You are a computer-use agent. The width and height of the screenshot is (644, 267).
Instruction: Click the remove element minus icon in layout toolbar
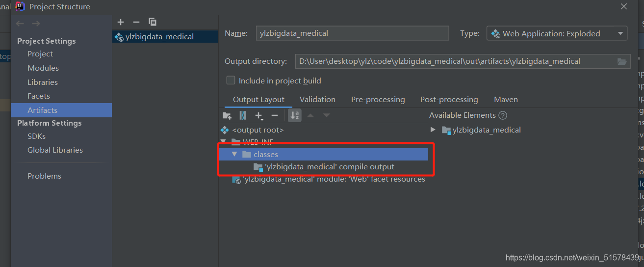(275, 115)
